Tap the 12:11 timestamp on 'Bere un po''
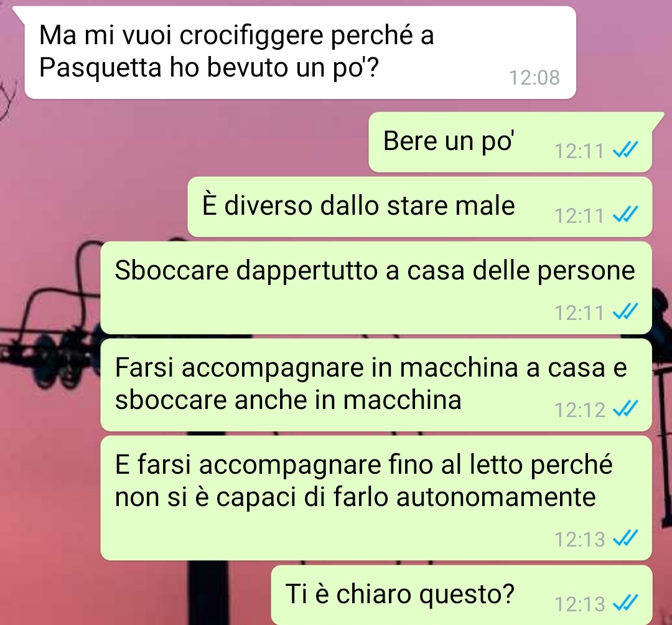This screenshot has width=672, height=625. [579, 151]
